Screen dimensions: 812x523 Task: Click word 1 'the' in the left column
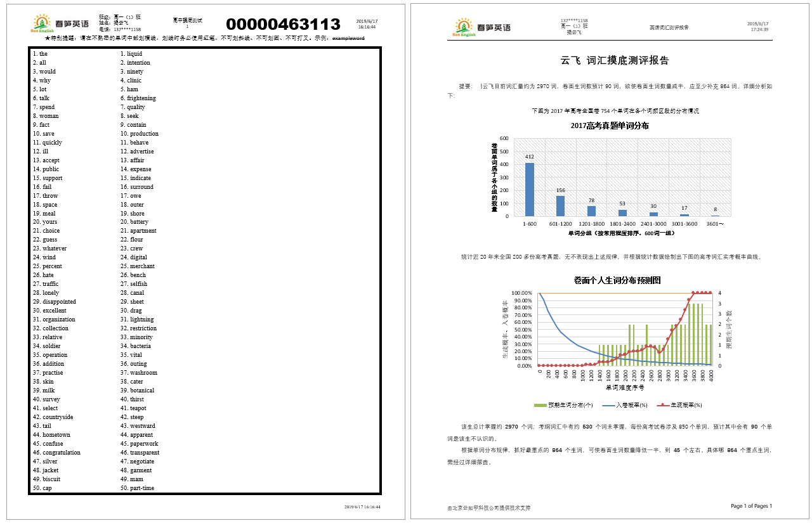pyautogui.click(x=40, y=54)
